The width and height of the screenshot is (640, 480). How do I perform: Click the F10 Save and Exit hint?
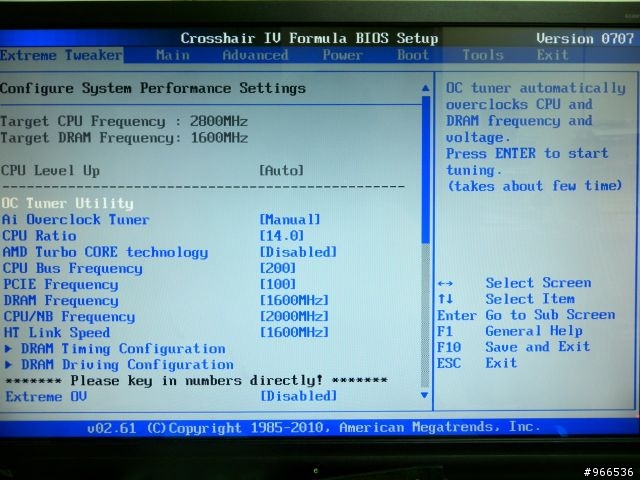click(513, 347)
